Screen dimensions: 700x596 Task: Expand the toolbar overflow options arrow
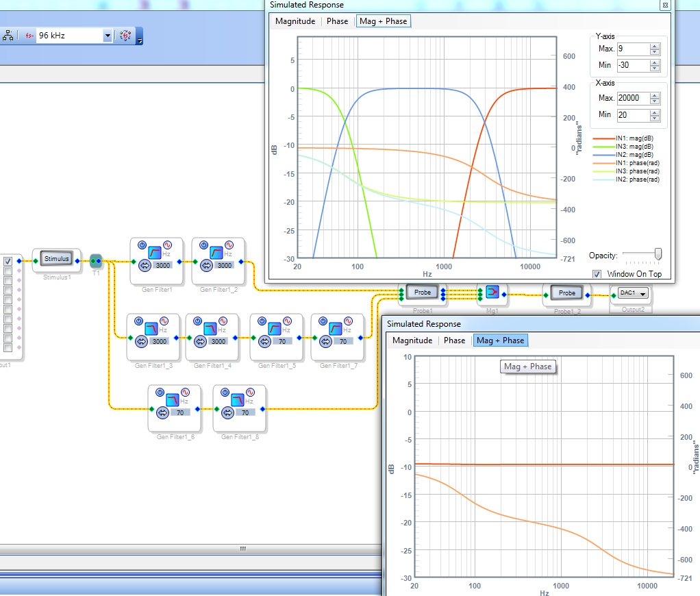(x=140, y=41)
